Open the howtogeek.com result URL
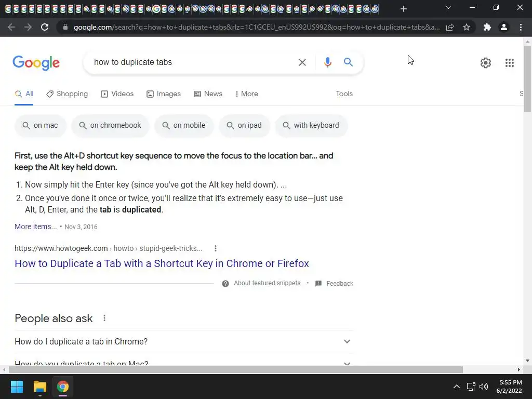Viewport: 532px width, 399px height. [109, 248]
